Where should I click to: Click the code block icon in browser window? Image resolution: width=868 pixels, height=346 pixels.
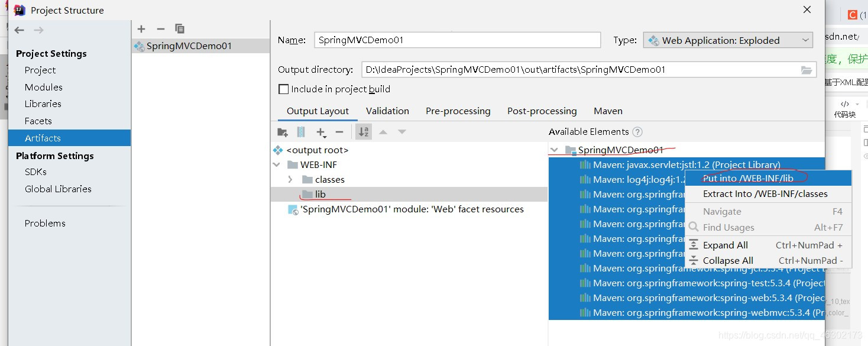[845, 104]
